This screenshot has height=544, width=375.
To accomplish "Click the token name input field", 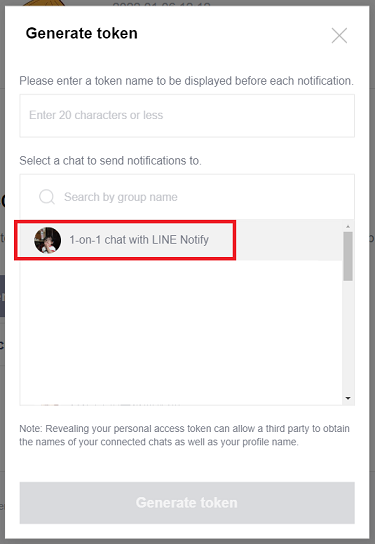I will tap(187, 116).
